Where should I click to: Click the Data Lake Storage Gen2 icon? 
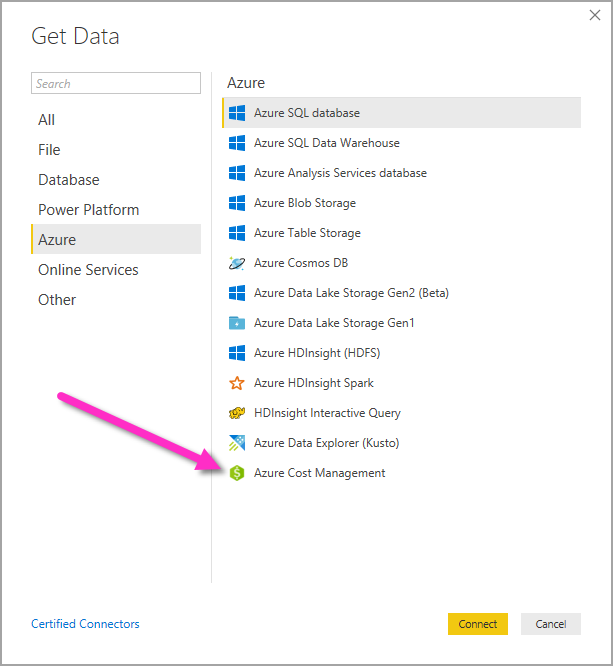tap(237, 293)
